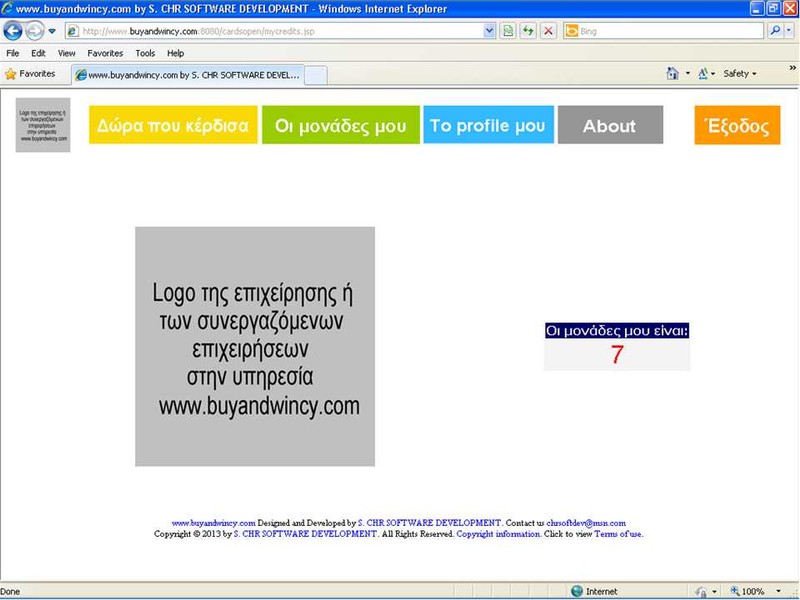The image size is (800, 600).
Task: Click the orange Έξοδος button
Action: tap(737, 126)
